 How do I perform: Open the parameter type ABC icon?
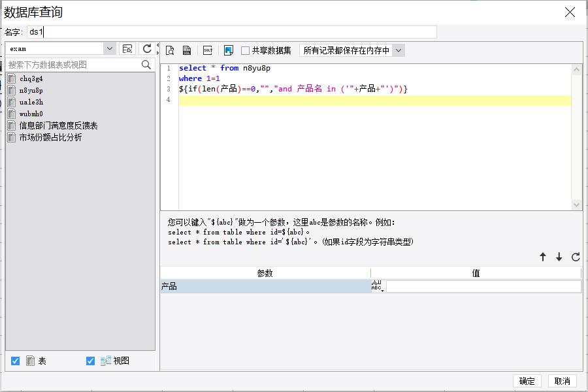click(x=378, y=286)
